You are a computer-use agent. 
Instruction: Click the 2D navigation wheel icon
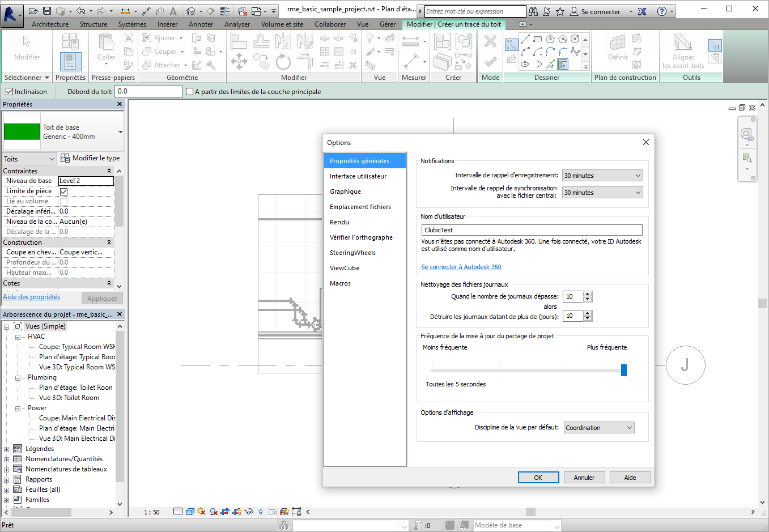pyautogui.click(x=747, y=134)
